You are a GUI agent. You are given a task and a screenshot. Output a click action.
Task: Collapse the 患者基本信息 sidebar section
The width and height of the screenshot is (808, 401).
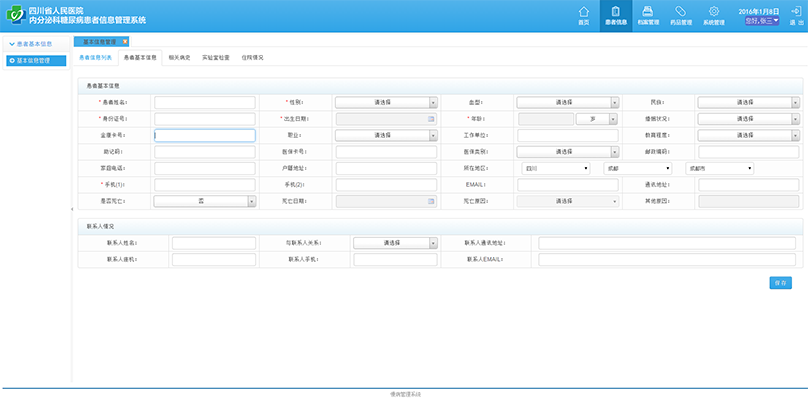(9, 44)
